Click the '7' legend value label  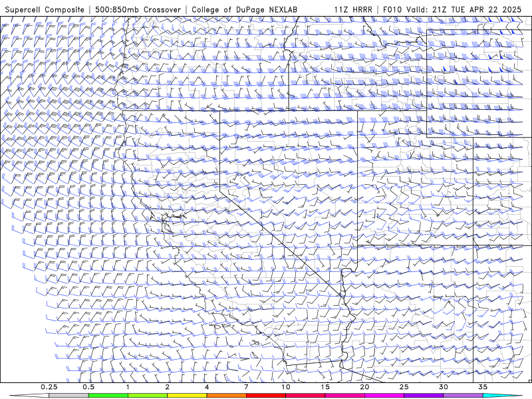(x=246, y=387)
